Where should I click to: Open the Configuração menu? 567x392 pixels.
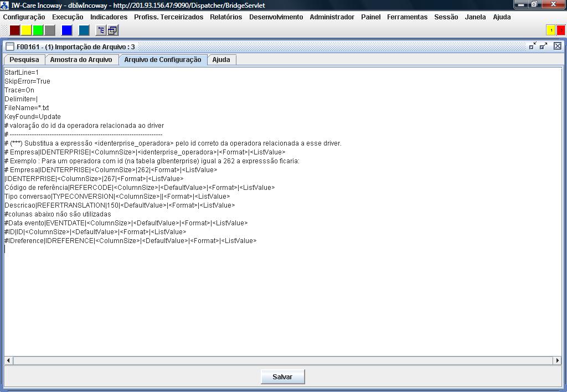click(x=24, y=17)
